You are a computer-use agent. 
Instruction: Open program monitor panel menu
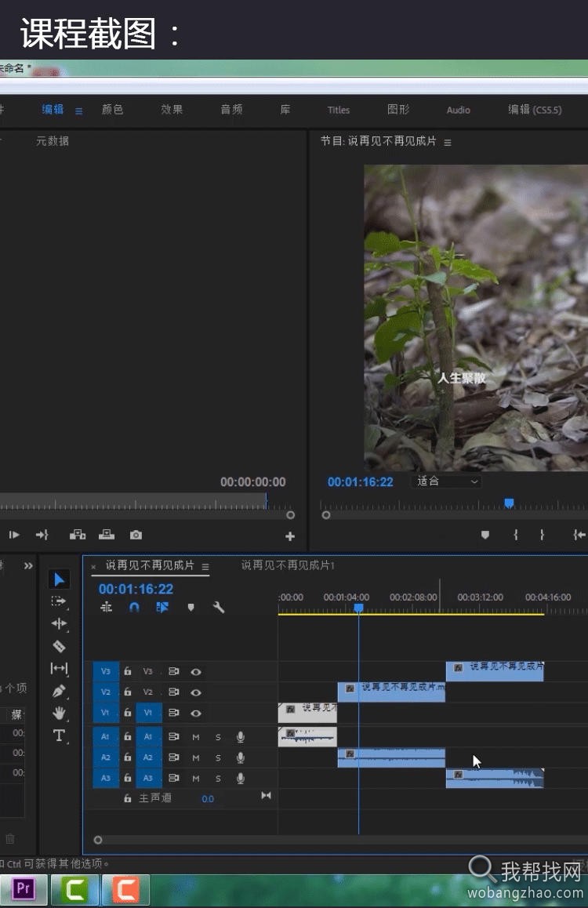(x=448, y=143)
